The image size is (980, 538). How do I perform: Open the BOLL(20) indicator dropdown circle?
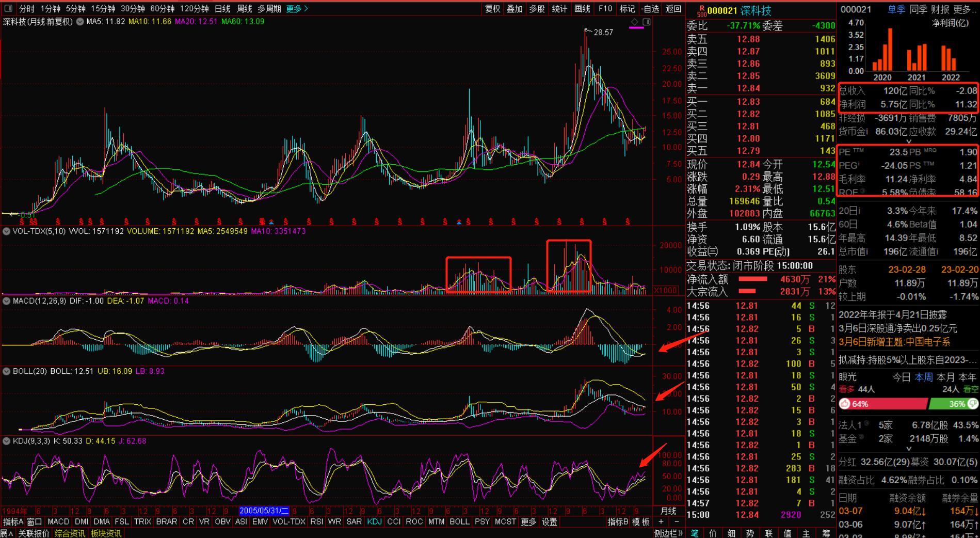click(7, 371)
